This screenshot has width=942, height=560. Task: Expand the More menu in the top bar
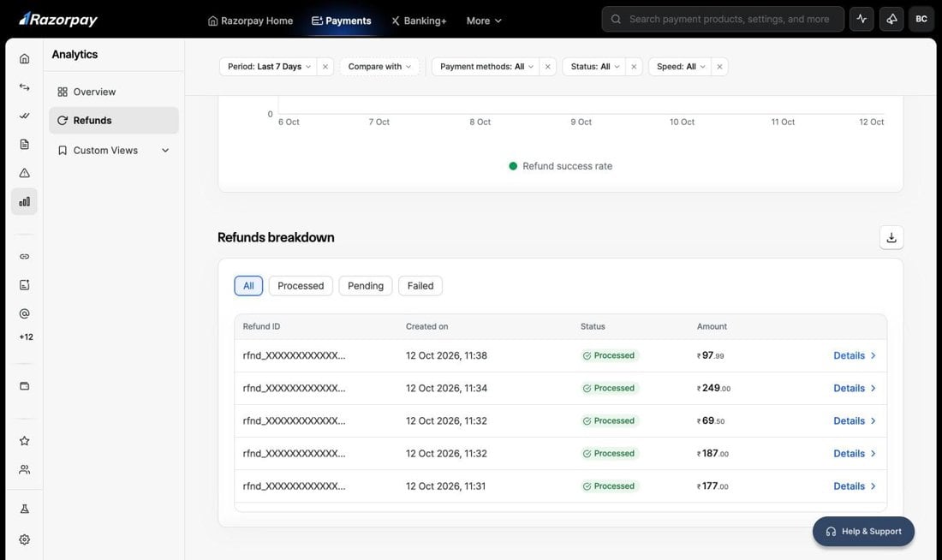484,21
